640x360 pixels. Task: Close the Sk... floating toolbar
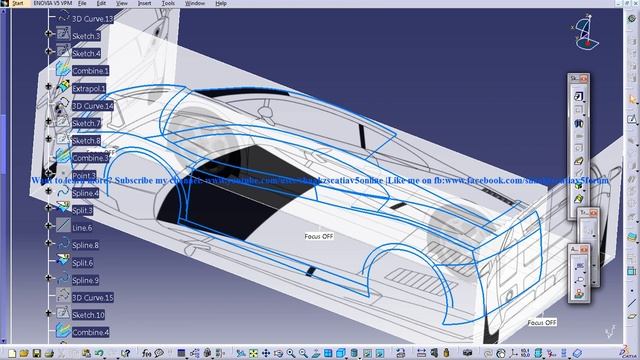click(584, 78)
